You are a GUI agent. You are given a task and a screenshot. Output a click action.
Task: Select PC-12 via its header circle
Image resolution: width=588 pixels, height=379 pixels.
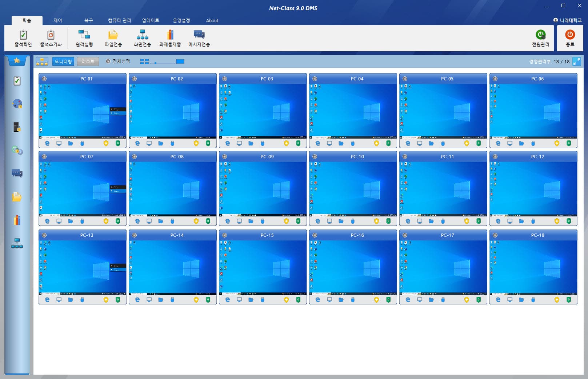(495, 156)
